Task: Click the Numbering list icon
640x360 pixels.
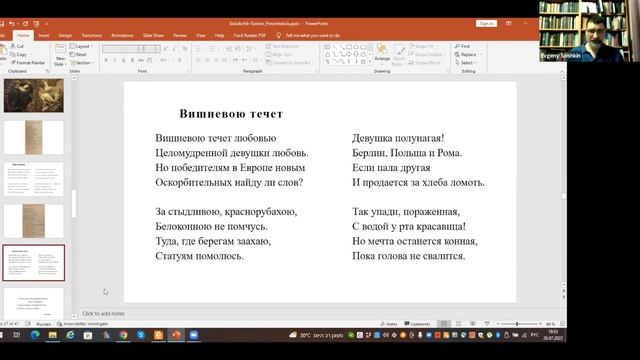Action: pos(212,49)
